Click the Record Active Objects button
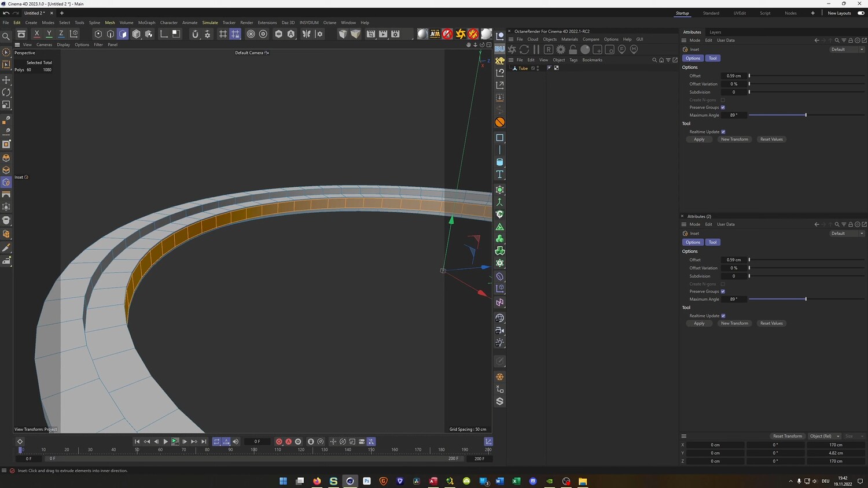 pos(279,442)
